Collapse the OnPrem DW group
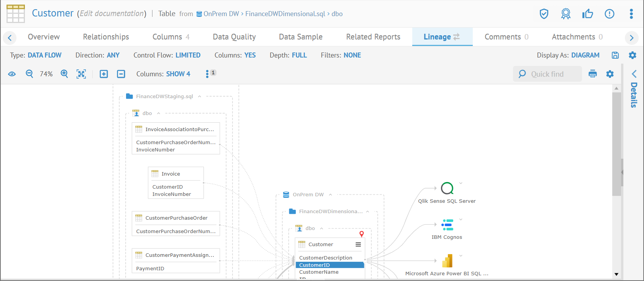 330,195
